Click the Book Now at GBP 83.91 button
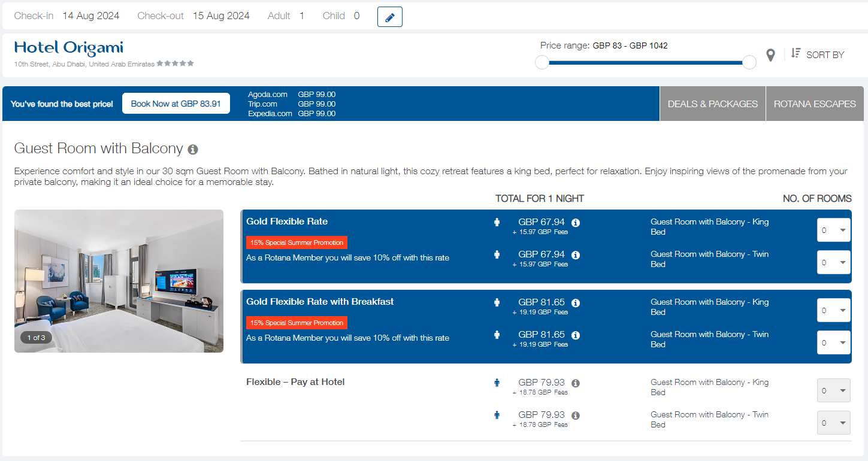 [x=176, y=104]
